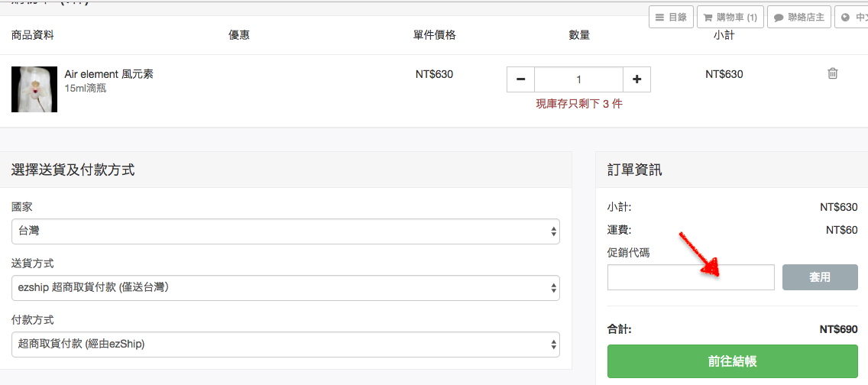Delete Air element item with trash icon

coord(833,73)
